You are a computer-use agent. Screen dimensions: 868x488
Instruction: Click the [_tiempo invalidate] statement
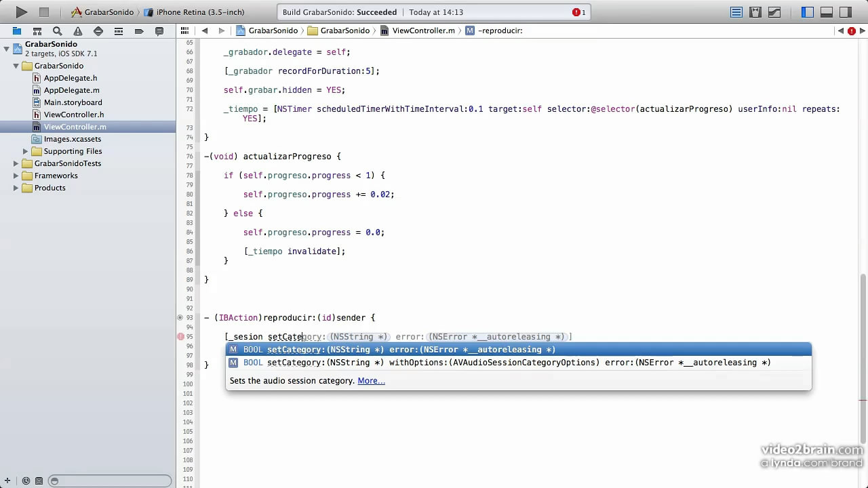294,251
